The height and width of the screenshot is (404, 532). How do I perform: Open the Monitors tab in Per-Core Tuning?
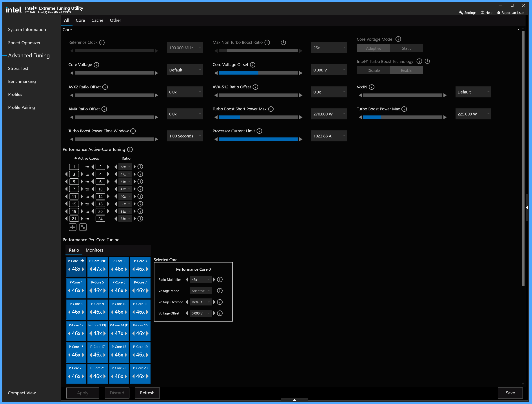click(x=94, y=250)
